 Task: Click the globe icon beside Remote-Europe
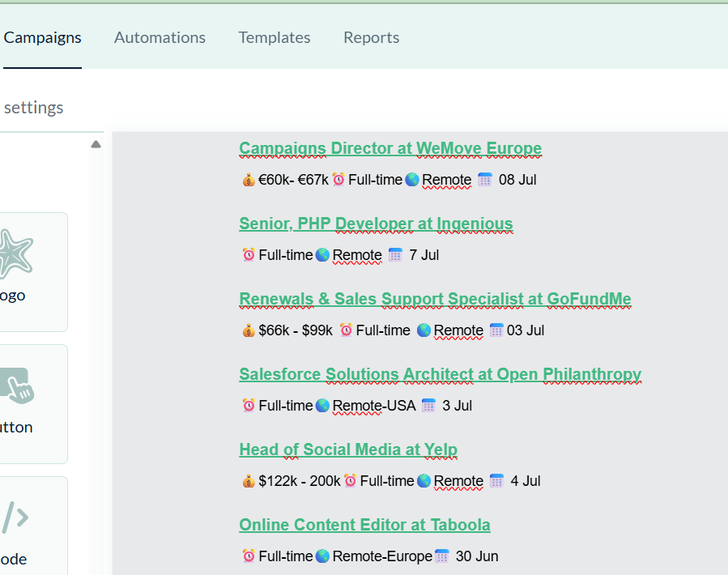pyautogui.click(x=322, y=556)
